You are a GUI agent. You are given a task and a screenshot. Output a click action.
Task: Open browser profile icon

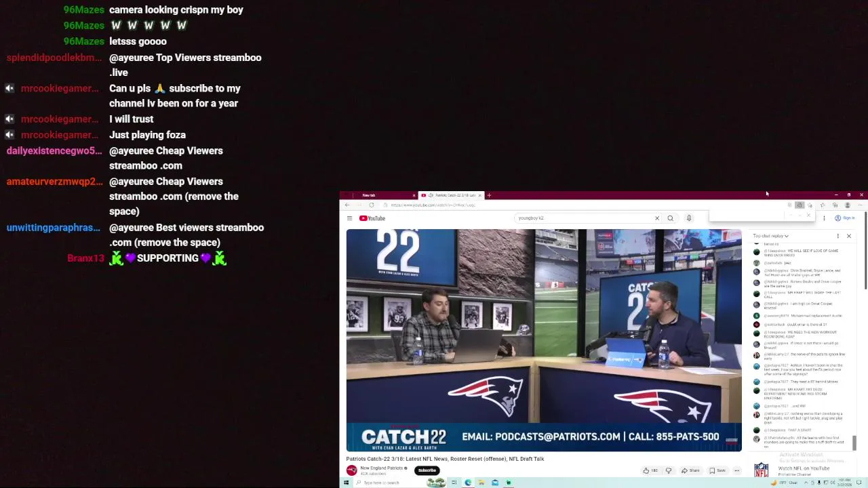[x=847, y=205]
